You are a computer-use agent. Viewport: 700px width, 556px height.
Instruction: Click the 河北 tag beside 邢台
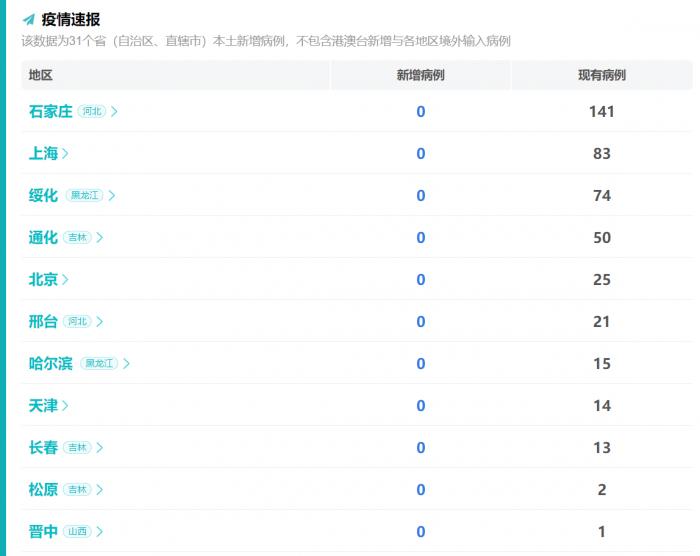77,321
